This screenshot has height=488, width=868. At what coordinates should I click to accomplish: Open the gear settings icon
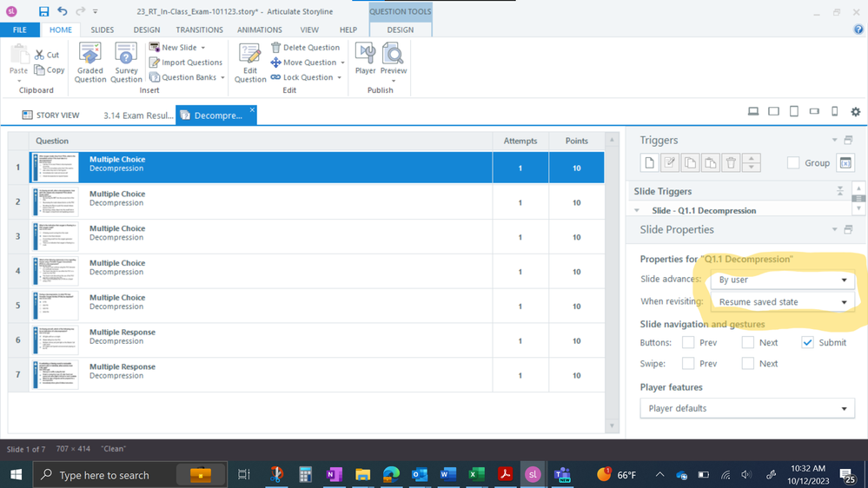tap(855, 112)
